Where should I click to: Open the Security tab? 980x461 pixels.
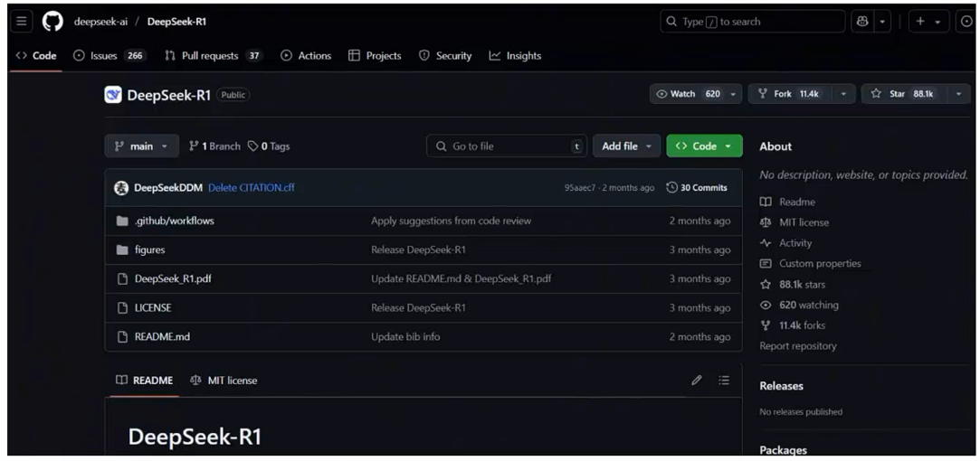pos(445,56)
